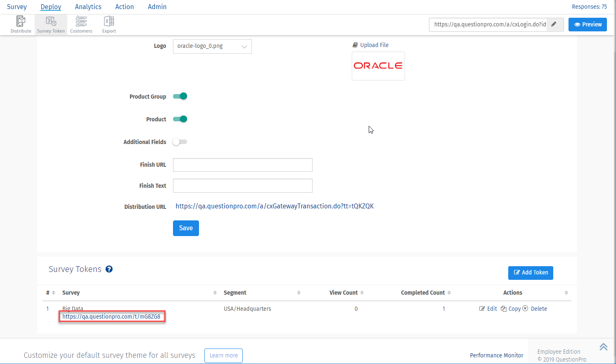Image resolution: width=616 pixels, height=364 pixels.
Task: Sort the Segment column using its arrows
Action: point(299,293)
